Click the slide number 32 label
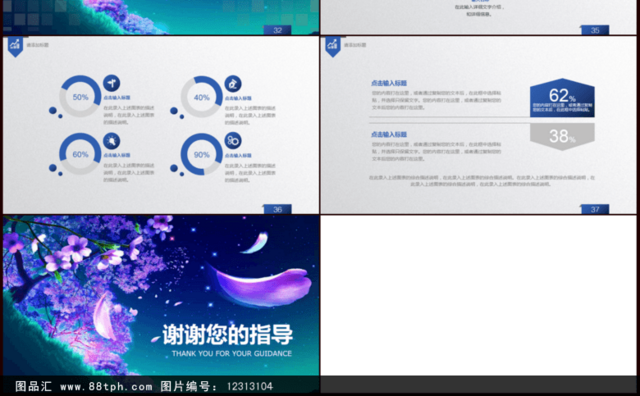Image resolution: width=640 pixels, height=396 pixels. pyautogui.click(x=278, y=30)
